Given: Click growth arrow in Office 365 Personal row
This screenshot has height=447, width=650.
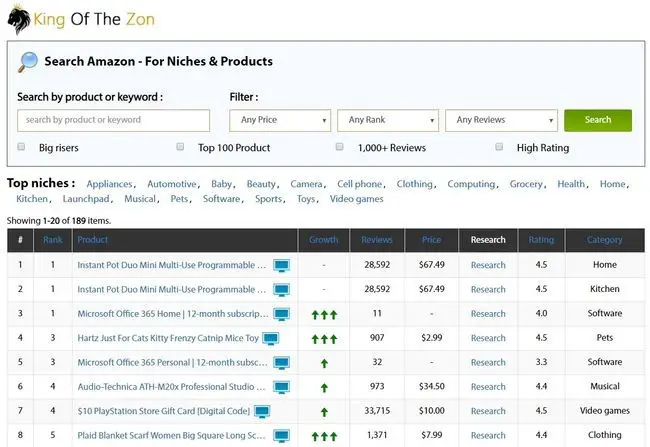Looking at the screenshot, I should (324, 364).
